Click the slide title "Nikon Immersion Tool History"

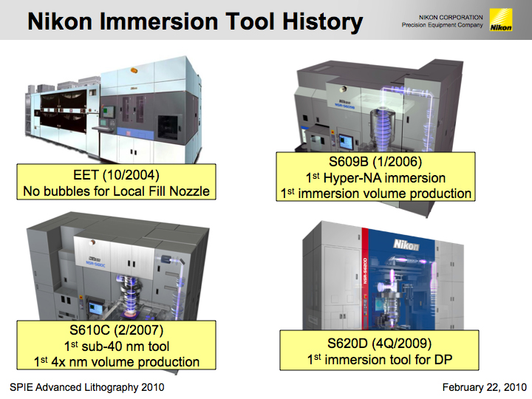pyautogui.click(x=195, y=21)
